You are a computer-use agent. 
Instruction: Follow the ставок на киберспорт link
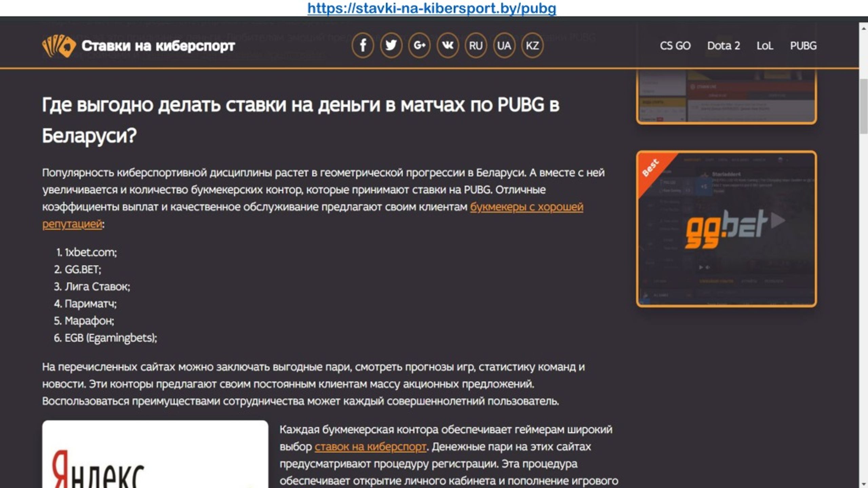[370, 447]
